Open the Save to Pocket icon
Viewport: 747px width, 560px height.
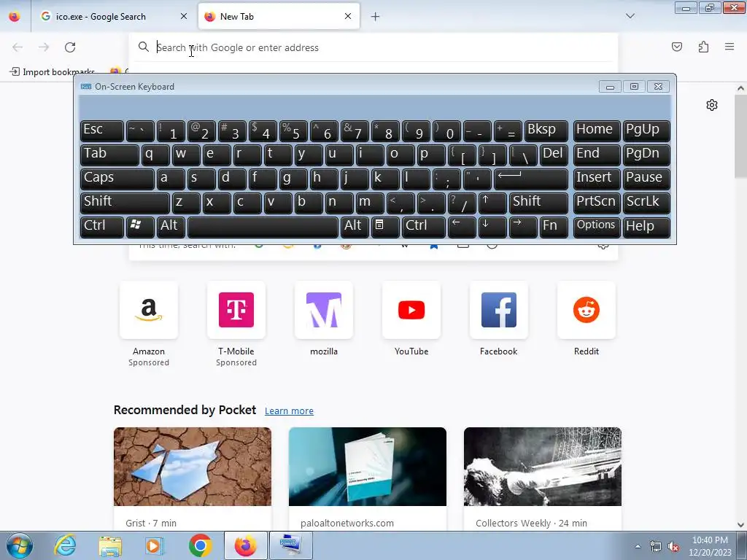point(676,47)
